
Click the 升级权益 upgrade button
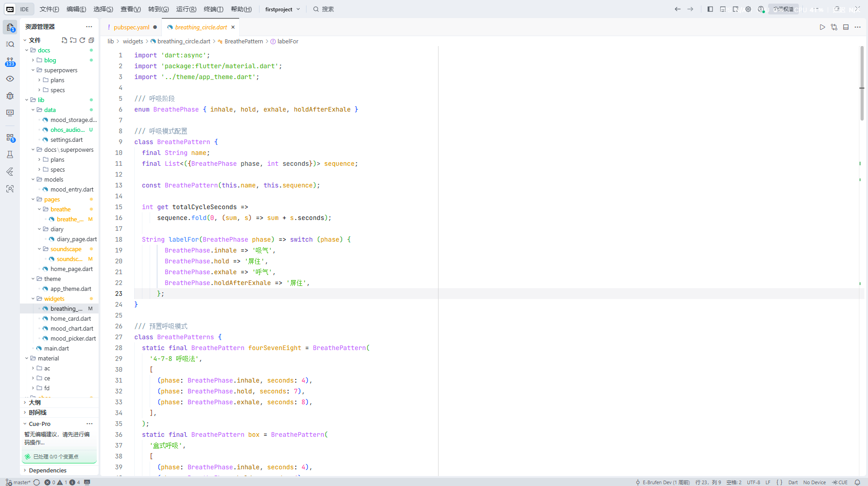click(783, 9)
